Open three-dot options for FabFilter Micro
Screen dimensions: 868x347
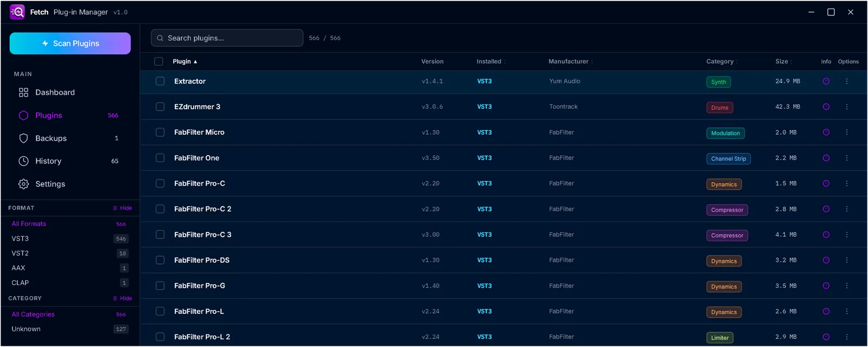point(846,133)
